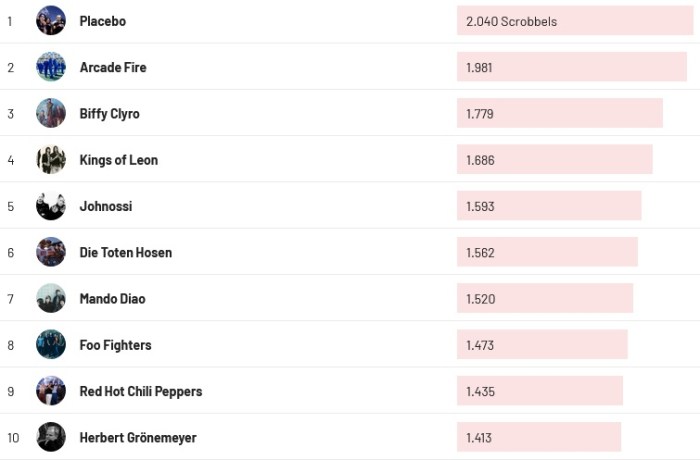Image resolution: width=700 pixels, height=460 pixels.
Task: Go to the Arcade Fire artist page
Action: [x=113, y=67]
